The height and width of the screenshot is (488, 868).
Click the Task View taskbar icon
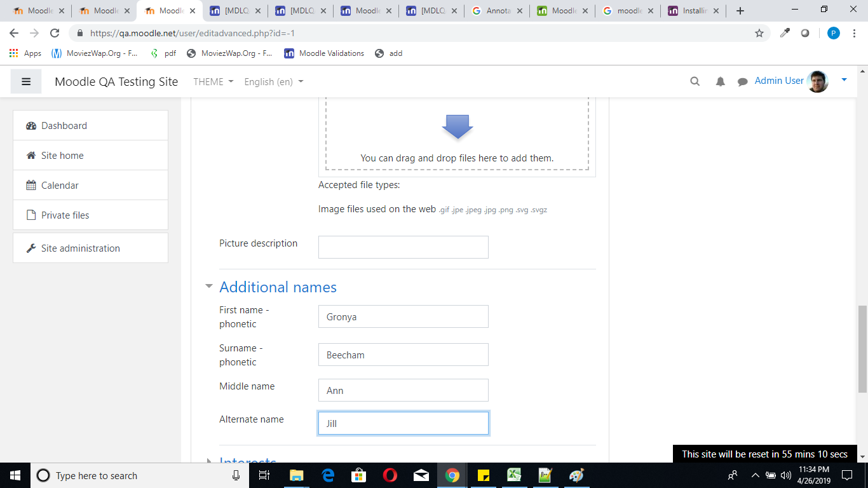(x=264, y=475)
